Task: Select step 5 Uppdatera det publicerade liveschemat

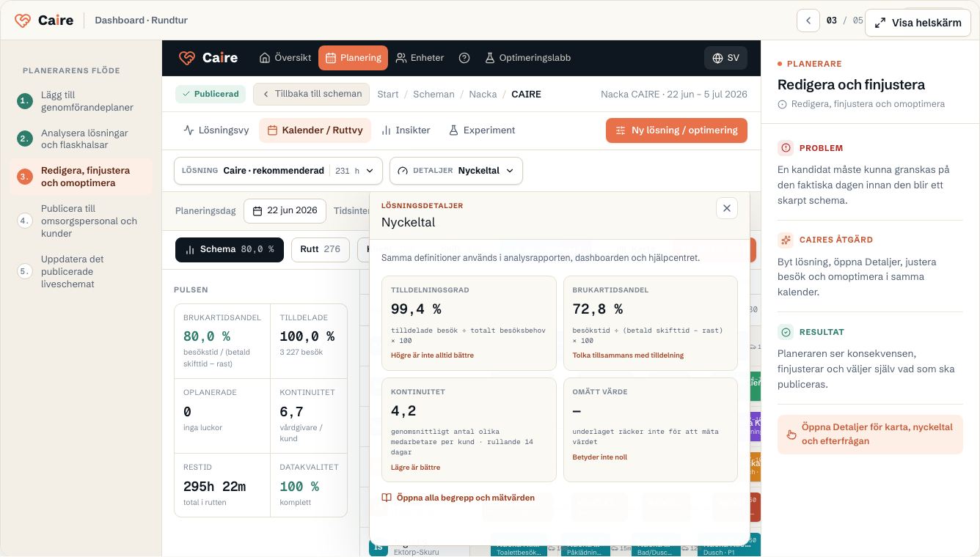Action: 81,272
